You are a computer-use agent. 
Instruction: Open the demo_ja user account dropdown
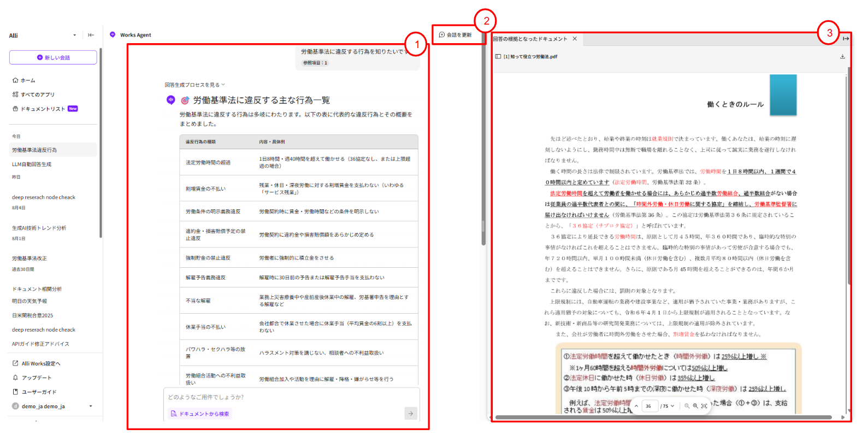pos(91,406)
